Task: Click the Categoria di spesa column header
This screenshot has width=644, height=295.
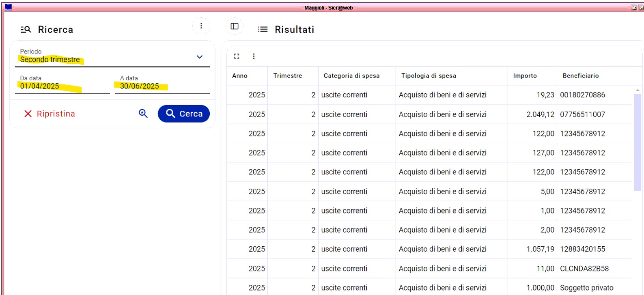Action: [x=351, y=76]
